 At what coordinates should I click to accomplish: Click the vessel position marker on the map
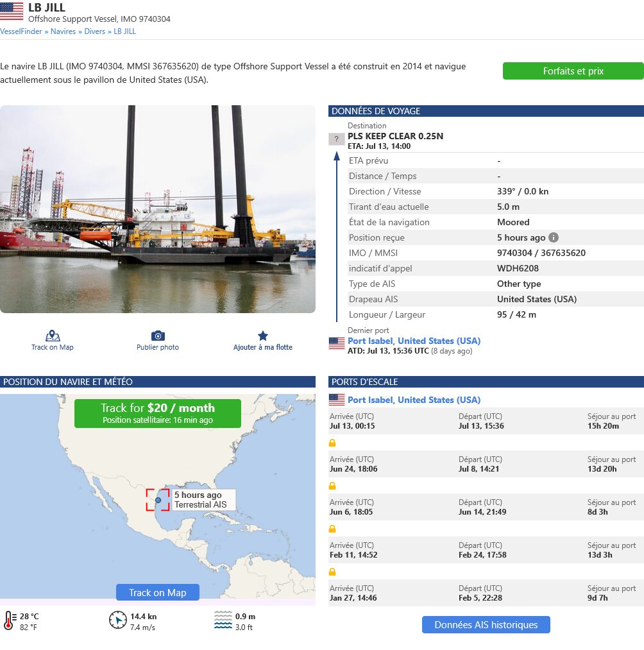[158, 500]
